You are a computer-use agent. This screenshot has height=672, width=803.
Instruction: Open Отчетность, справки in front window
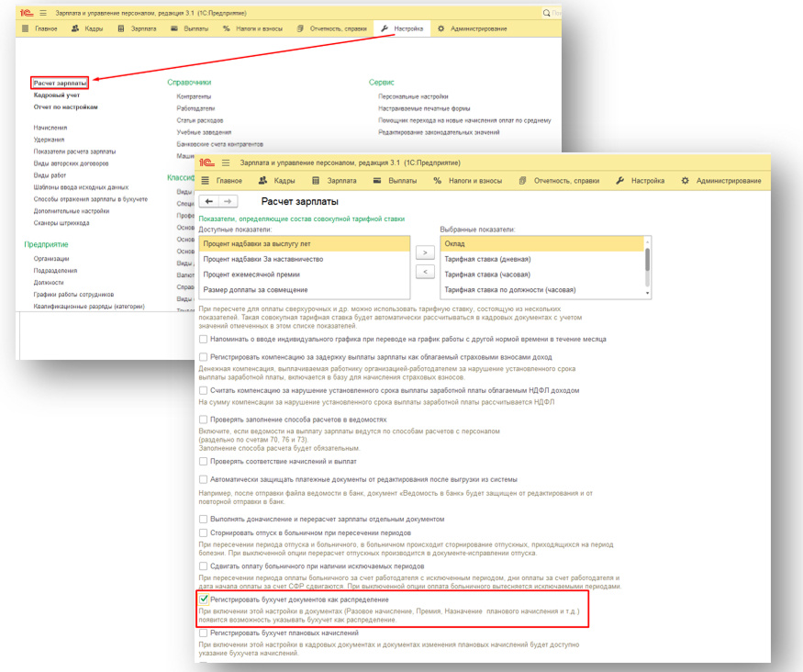(x=559, y=181)
